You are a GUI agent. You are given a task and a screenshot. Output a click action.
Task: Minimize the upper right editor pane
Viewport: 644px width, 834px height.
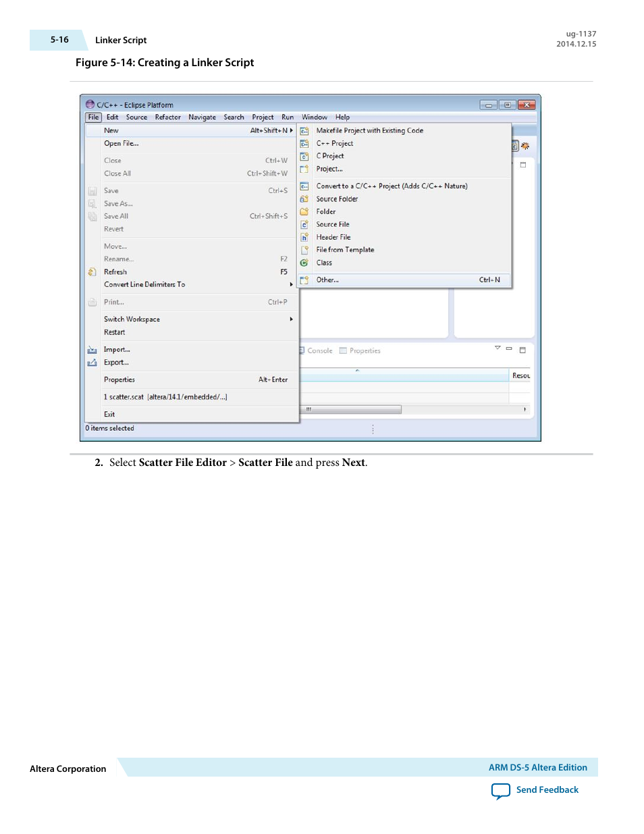522,164
